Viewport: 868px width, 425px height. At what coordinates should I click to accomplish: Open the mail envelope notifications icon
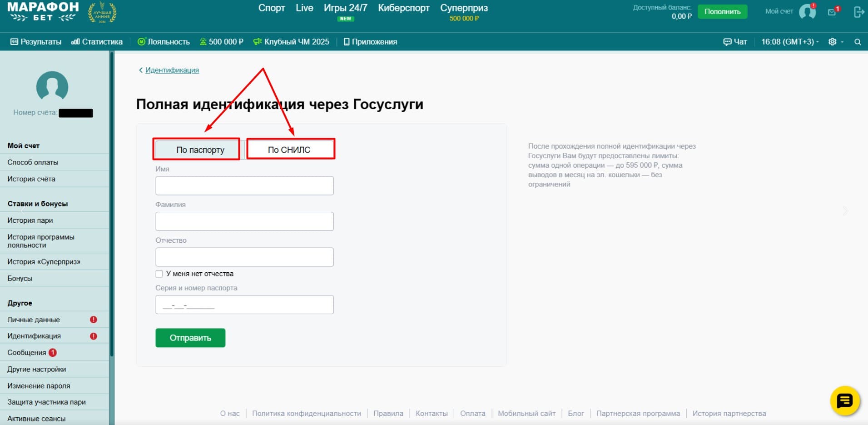(x=832, y=12)
